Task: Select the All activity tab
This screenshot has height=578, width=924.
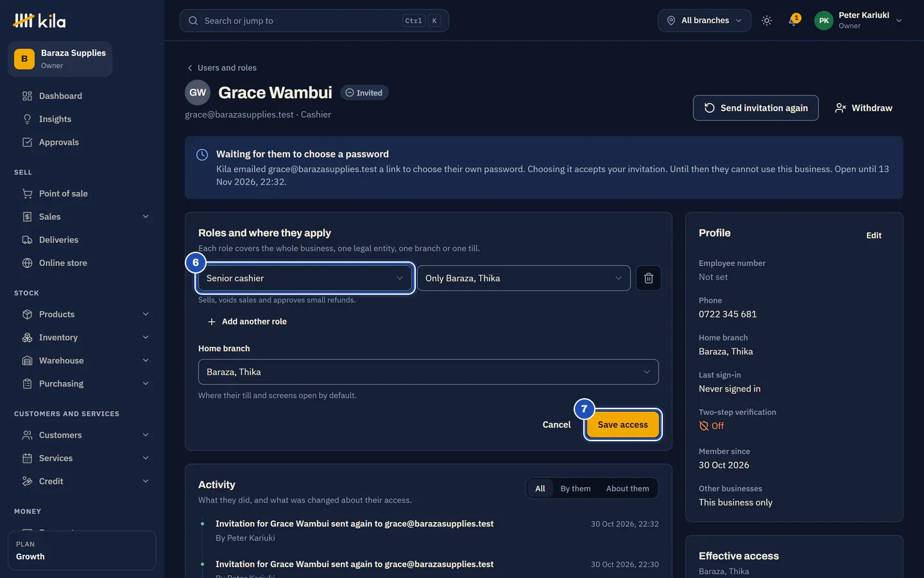Action: pos(540,489)
